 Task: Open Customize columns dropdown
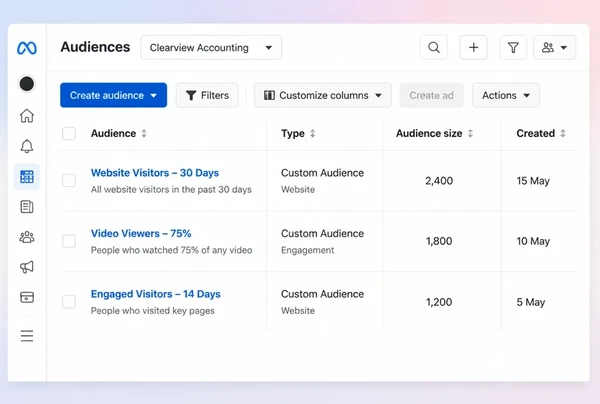point(323,95)
